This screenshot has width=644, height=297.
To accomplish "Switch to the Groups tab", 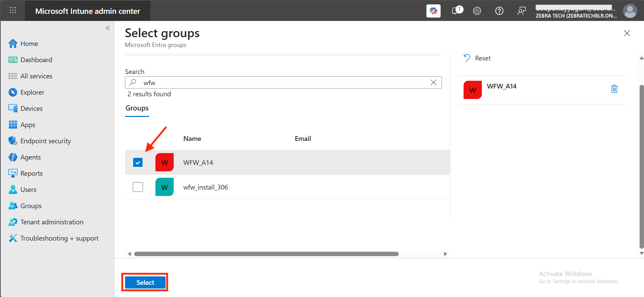I will coord(137,108).
